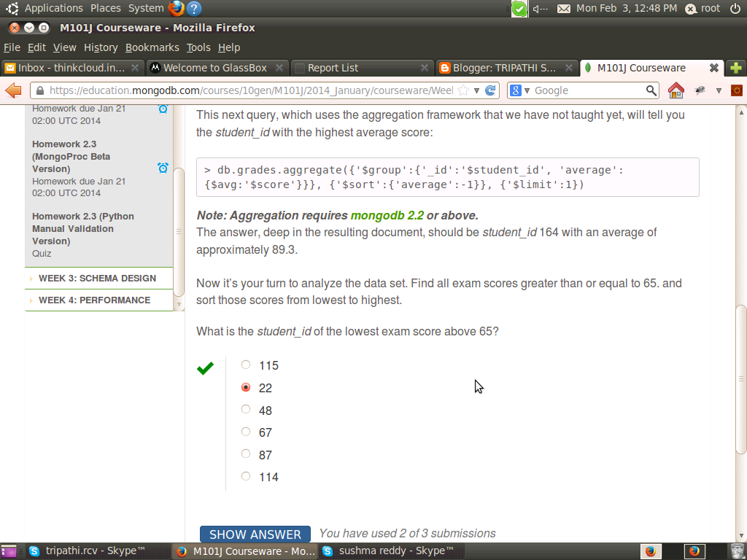Switch to Inbox thinkcloud tab
The height and width of the screenshot is (560, 747).
(x=71, y=68)
